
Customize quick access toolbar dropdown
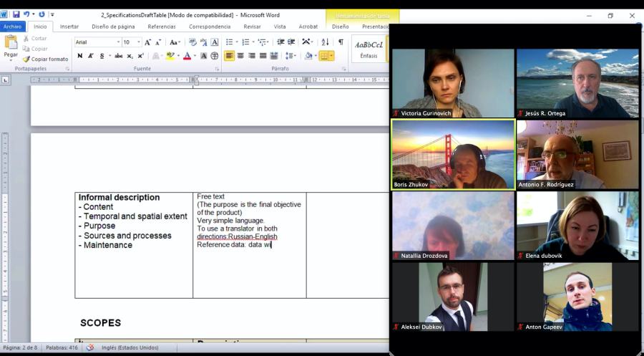(x=52, y=15)
